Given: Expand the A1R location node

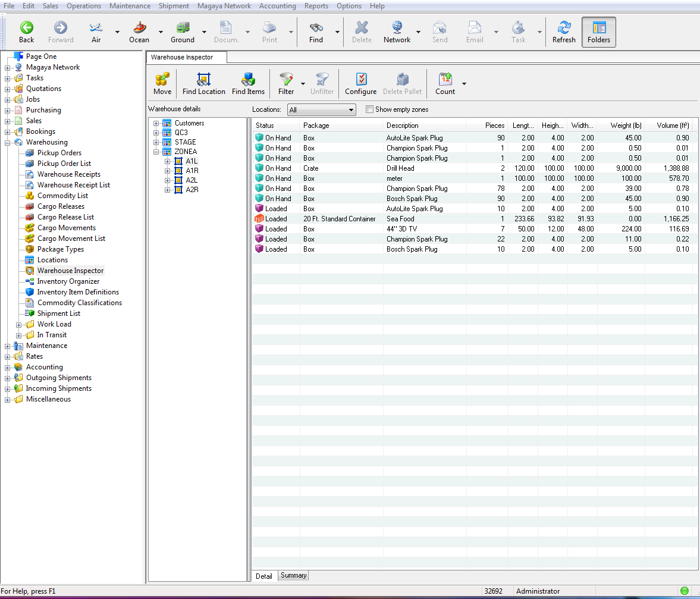Looking at the screenshot, I should (x=167, y=171).
